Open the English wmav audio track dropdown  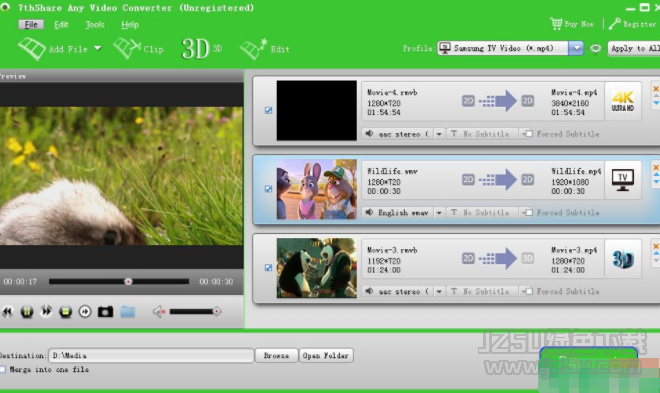click(439, 212)
